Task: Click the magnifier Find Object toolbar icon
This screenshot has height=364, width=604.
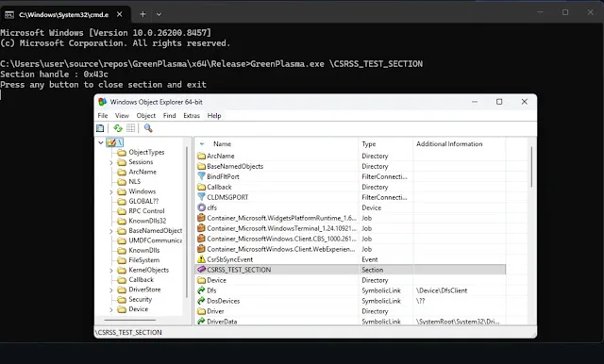Action: (x=148, y=128)
